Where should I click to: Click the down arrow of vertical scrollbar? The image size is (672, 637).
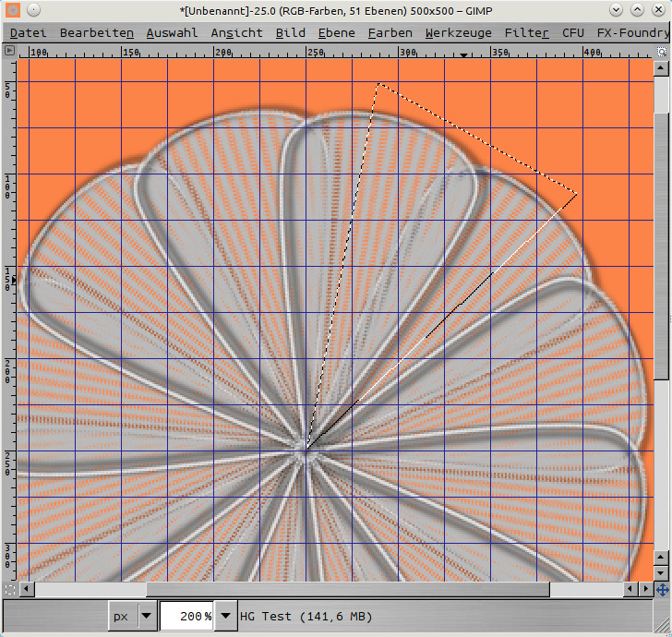coord(662,573)
